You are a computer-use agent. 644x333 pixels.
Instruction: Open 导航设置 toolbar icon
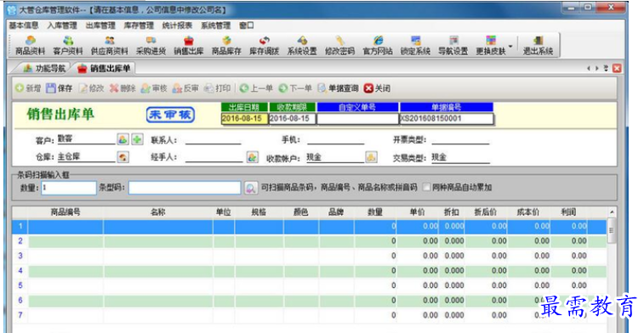[x=453, y=46]
